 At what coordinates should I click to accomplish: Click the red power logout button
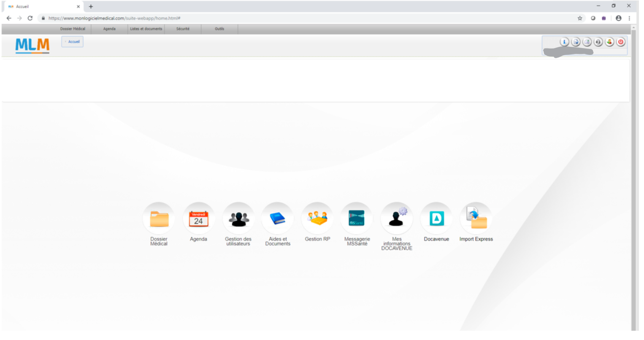621,42
